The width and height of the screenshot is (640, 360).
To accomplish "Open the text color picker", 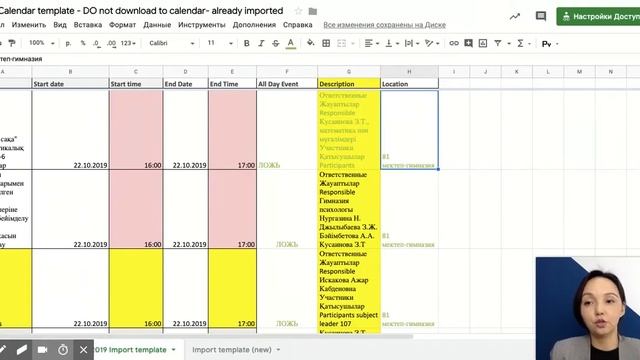I will point(291,43).
